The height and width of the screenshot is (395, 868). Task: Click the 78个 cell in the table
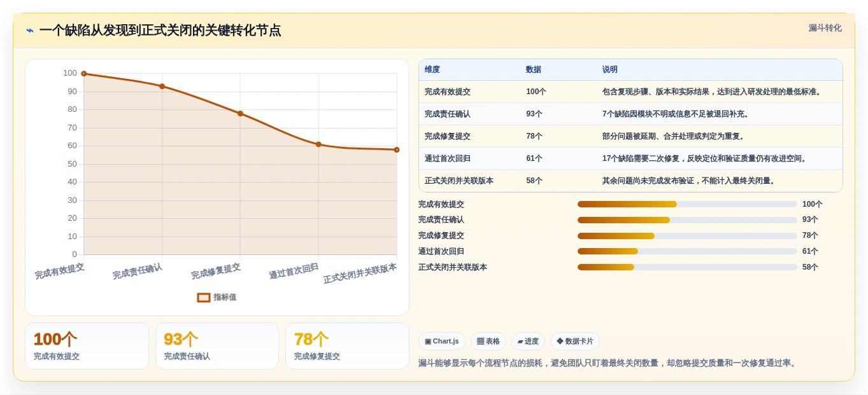pyautogui.click(x=534, y=136)
